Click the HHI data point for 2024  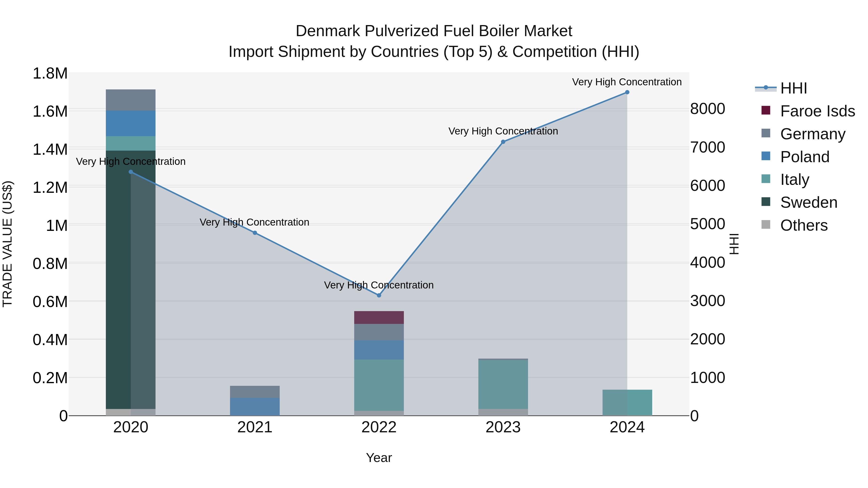(627, 92)
